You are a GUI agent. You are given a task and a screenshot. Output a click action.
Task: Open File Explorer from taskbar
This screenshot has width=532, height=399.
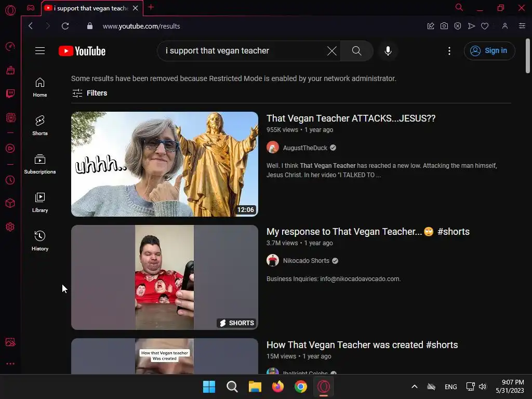coord(255,387)
